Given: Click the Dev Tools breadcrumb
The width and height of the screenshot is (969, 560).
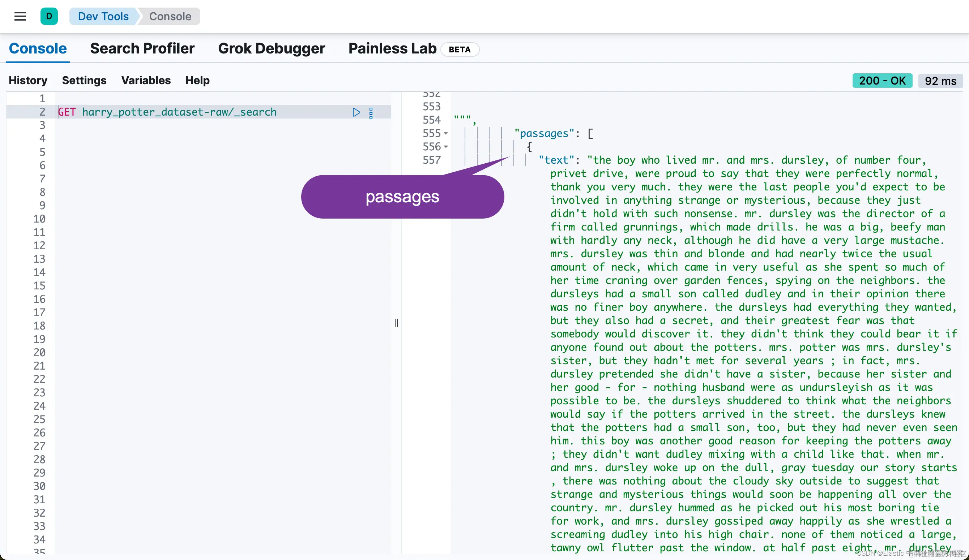Looking at the screenshot, I should coord(103,16).
